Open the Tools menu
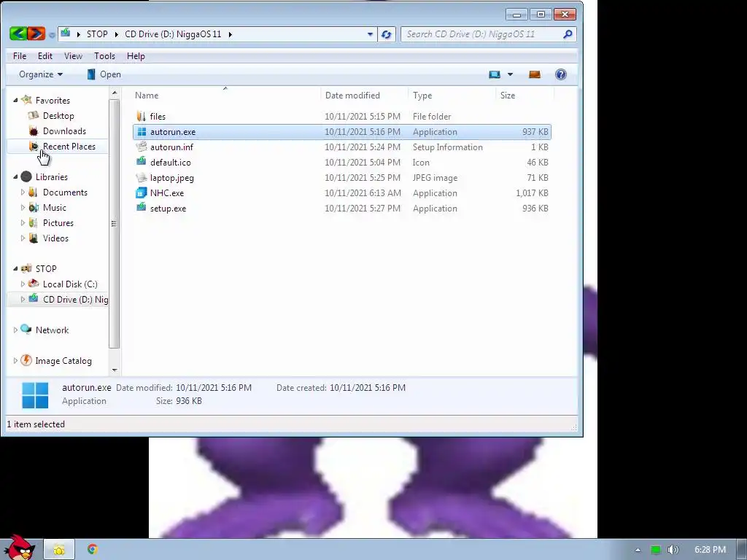This screenshot has height=560, width=747. click(104, 56)
